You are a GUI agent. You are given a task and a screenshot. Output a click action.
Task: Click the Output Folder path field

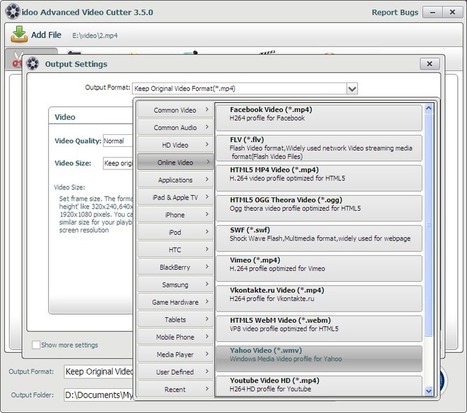pyautogui.click(x=99, y=395)
